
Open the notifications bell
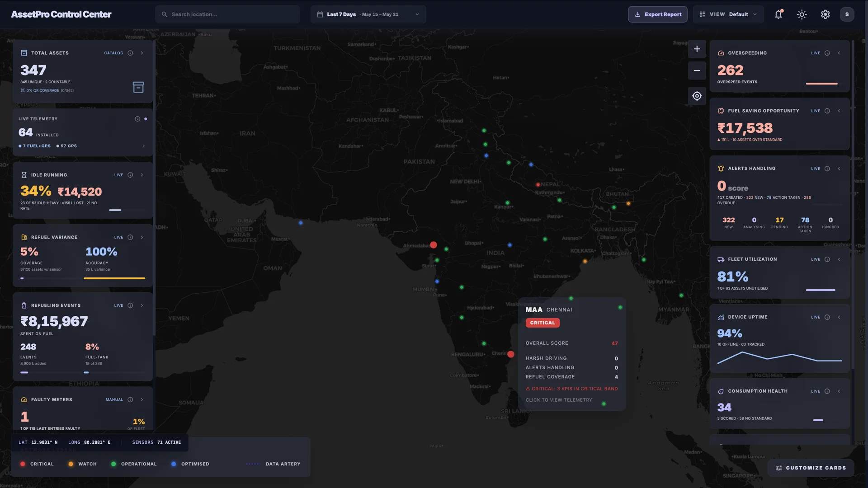tap(778, 14)
